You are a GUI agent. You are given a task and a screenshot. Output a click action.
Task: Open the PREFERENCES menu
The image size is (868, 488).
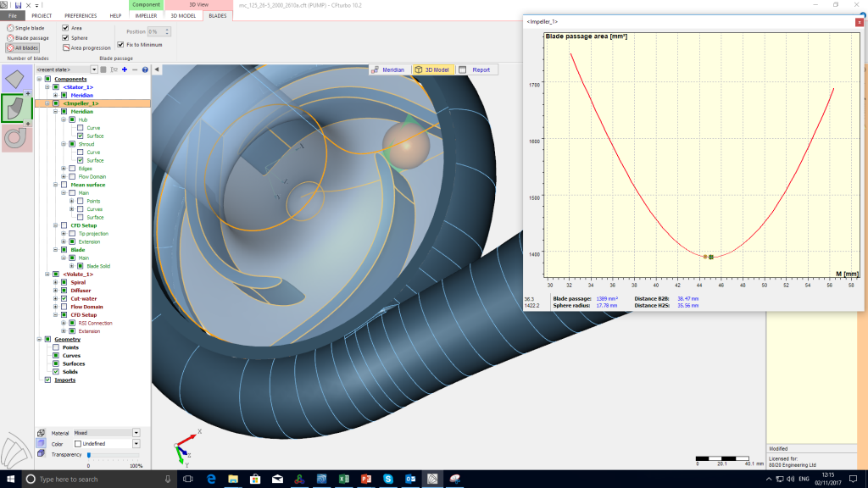[81, 14]
